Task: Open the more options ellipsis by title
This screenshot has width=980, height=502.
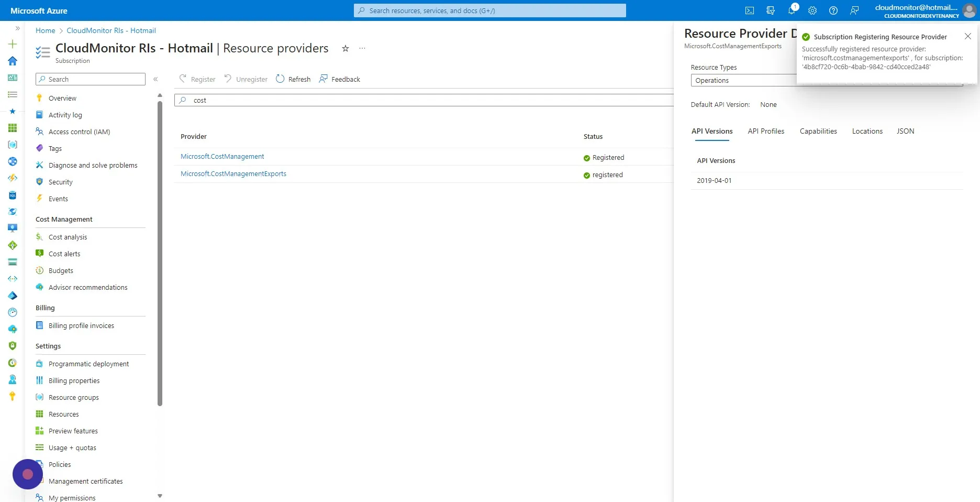Action: 362,48
